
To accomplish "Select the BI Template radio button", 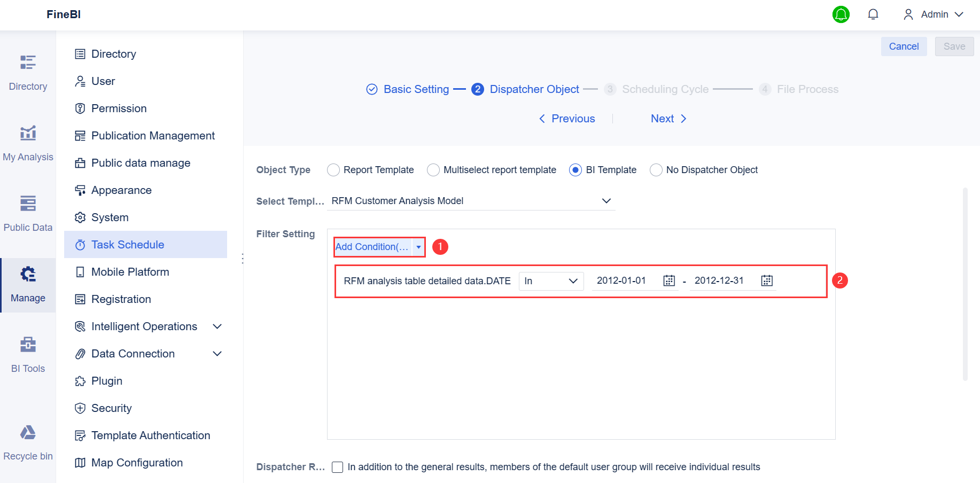I will tap(575, 170).
